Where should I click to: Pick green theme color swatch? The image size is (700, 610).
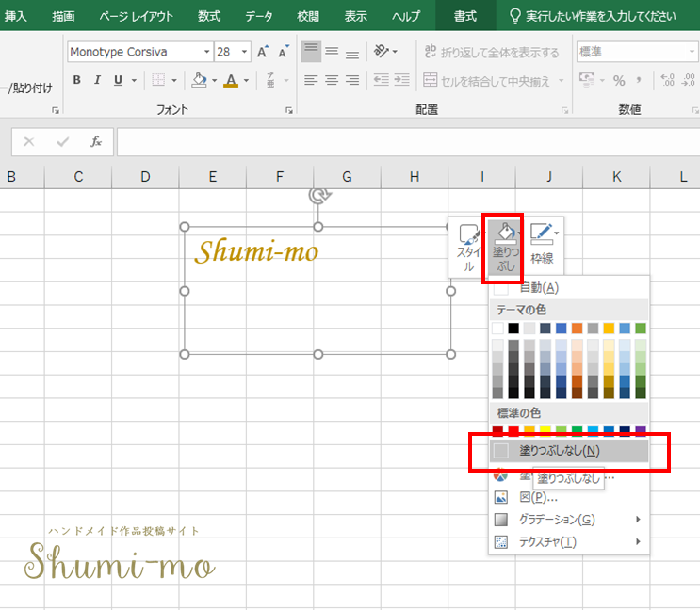point(641,329)
